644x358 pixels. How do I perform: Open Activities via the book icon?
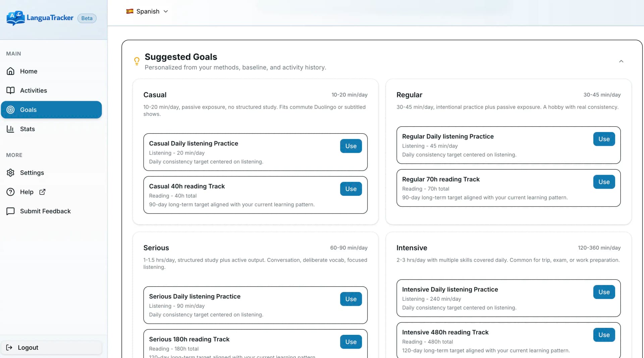point(11,91)
